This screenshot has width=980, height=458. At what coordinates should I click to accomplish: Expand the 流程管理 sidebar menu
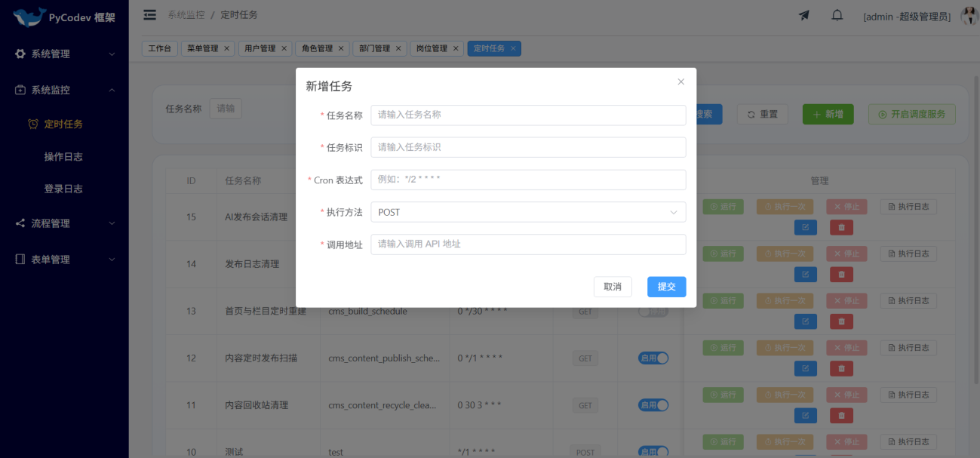(x=64, y=223)
